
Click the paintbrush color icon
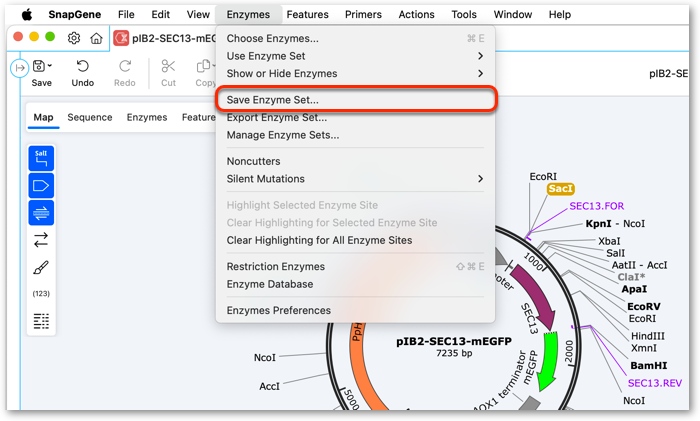pyautogui.click(x=41, y=267)
